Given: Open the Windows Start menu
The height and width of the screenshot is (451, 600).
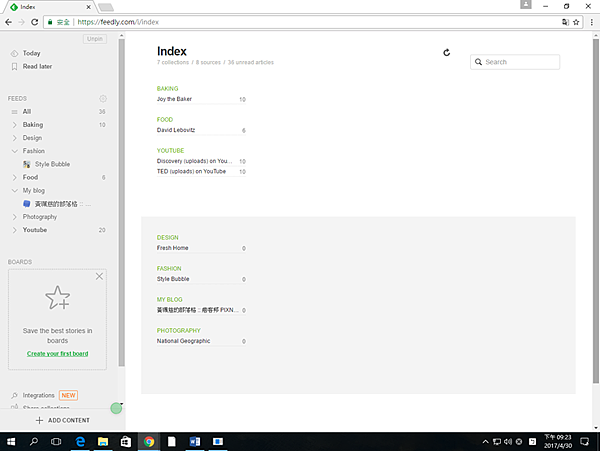Looking at the screenshot, I should coord(11,442).
